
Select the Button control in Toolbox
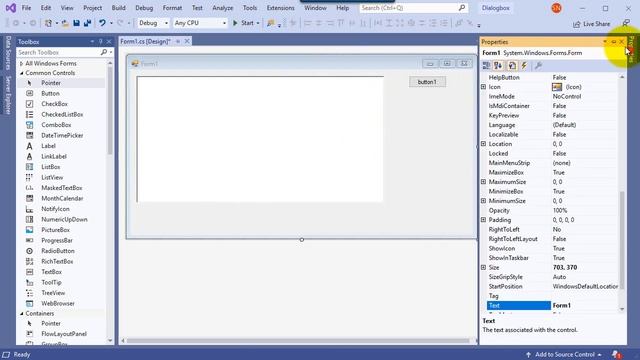(x=50, y=93)
